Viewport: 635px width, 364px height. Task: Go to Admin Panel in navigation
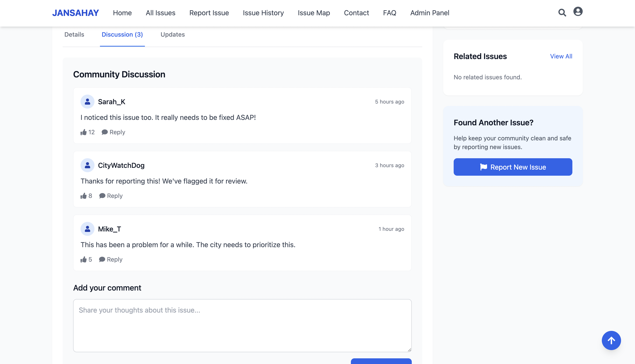pos(429,13)
